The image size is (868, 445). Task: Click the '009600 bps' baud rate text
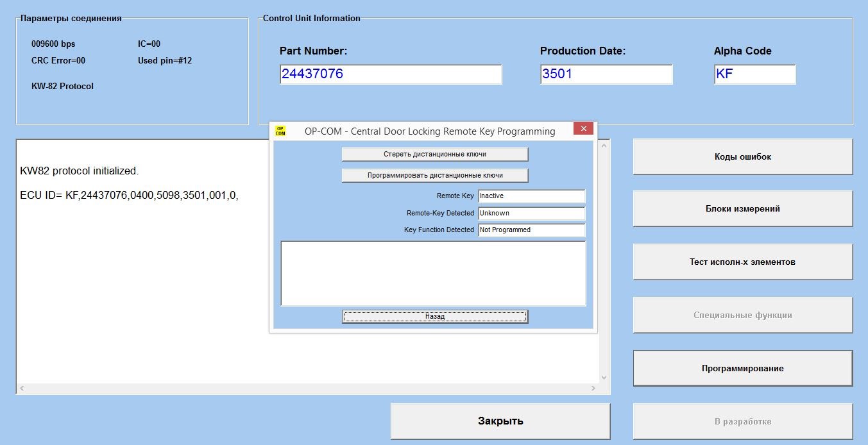[53, 44]
